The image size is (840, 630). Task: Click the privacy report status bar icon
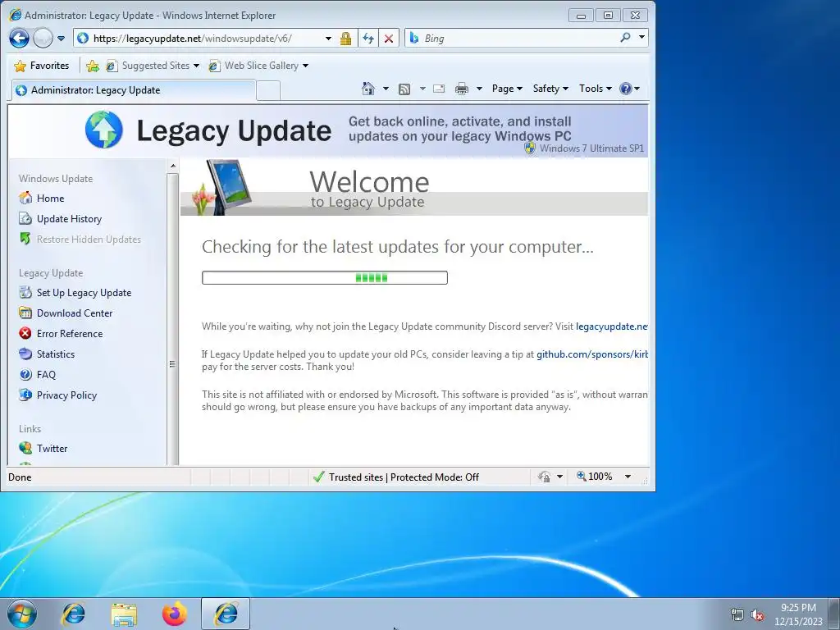coord(544,477)
